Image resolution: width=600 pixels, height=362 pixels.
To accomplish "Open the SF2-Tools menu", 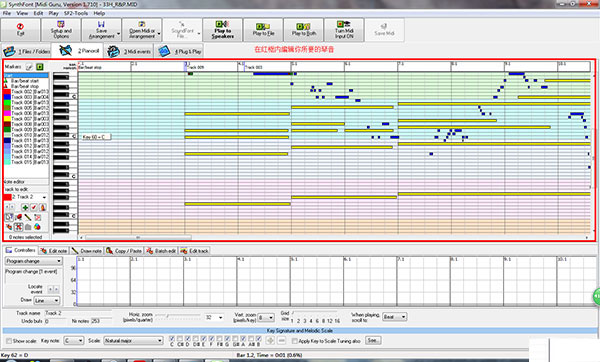I will pos(76,13).
